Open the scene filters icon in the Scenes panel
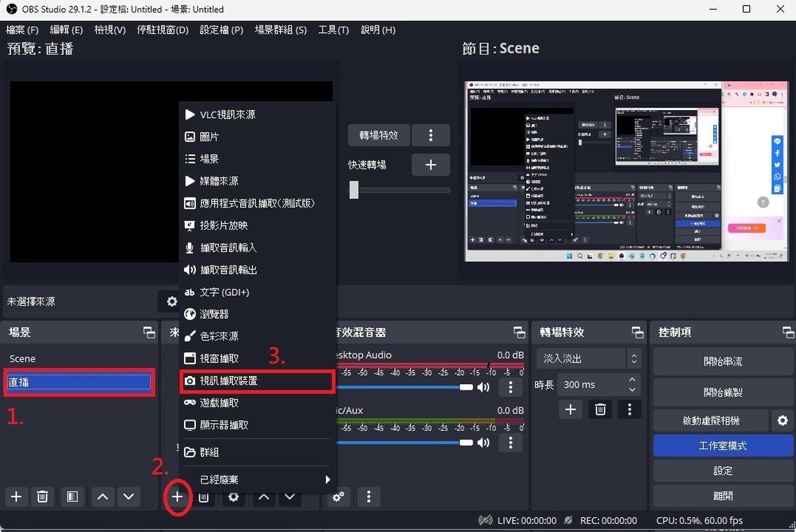The width and height of the screenshot is (796, 532). [x=72, y=497]
